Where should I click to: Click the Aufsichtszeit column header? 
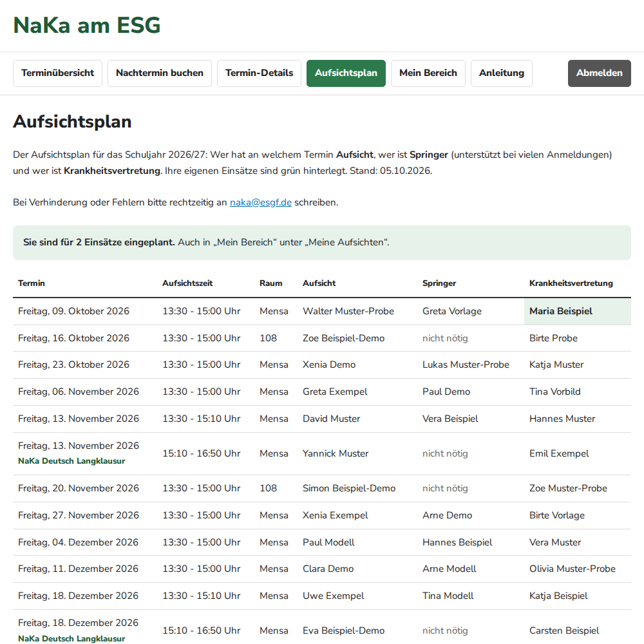187,283
